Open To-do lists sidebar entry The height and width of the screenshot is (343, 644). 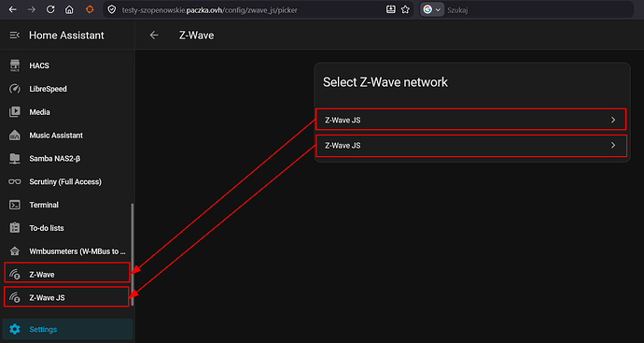click(66, 228)
